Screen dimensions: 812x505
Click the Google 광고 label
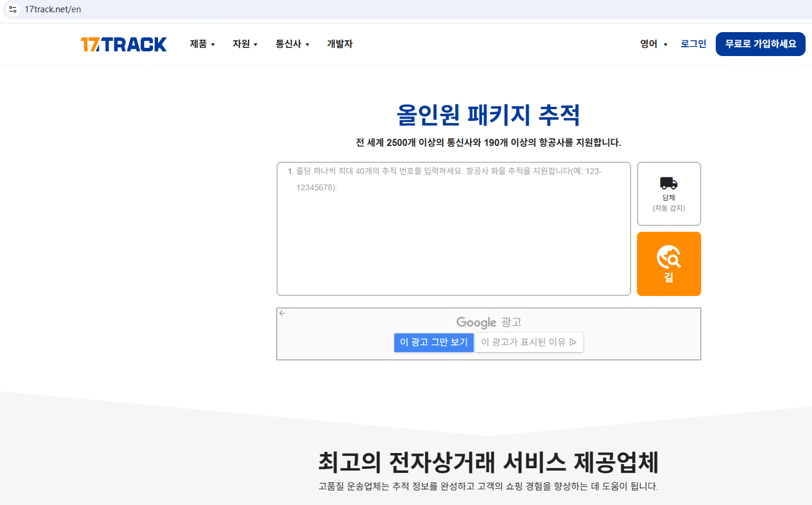488,322
